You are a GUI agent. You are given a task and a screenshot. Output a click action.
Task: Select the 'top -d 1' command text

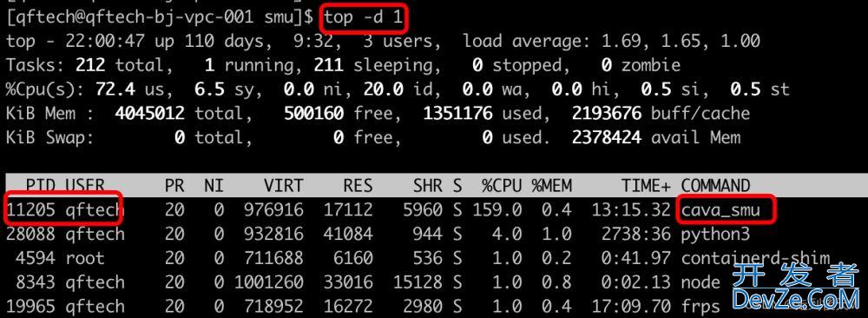coord(363,17)
